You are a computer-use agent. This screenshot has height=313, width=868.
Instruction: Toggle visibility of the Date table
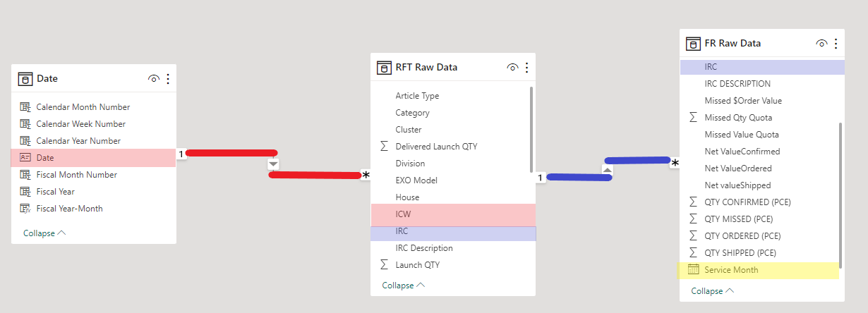pyautogui.click(x=154, y=79)
